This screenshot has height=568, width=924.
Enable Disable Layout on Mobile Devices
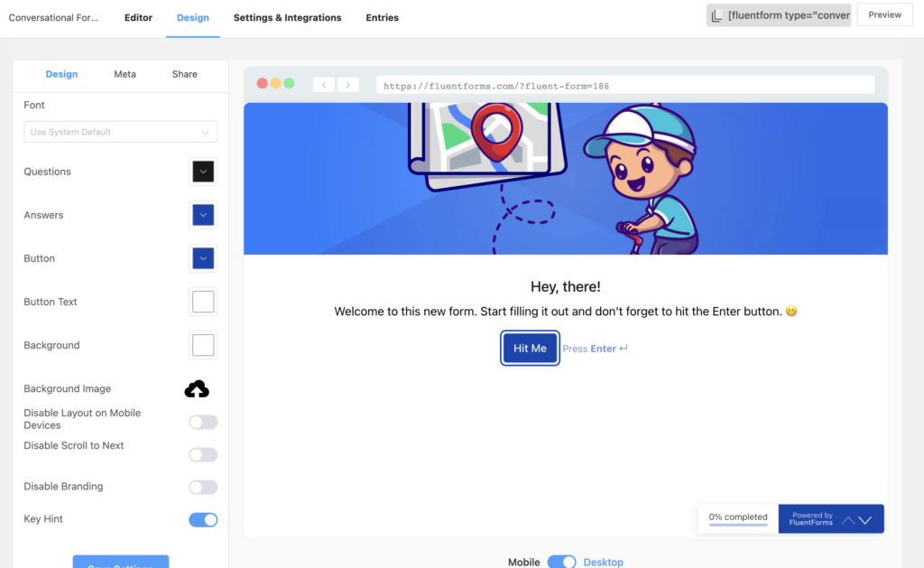pos(202,422)
